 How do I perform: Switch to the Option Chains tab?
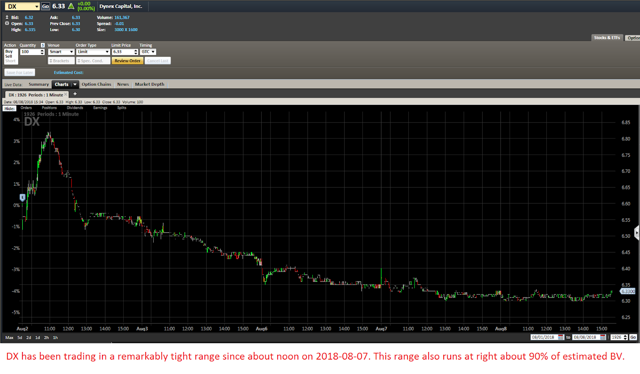[x=96, y=84]
